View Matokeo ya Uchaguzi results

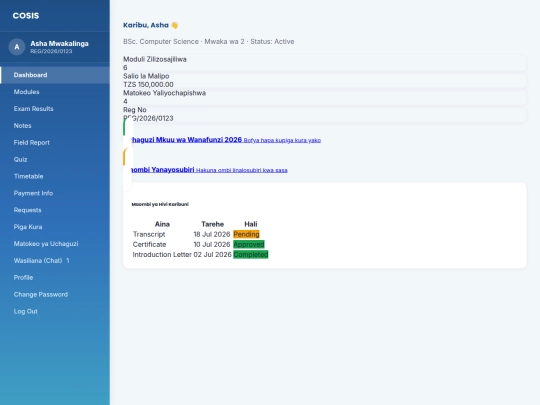(x=55, y=244)
